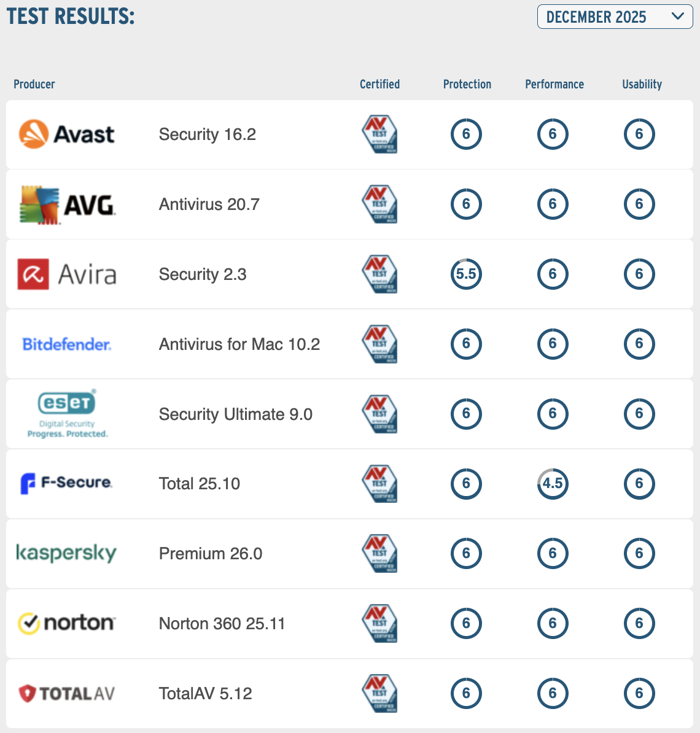700x733 pixels.
Task: Click the AV-TEST certified badge for Norton
Action: coord(379,623)
